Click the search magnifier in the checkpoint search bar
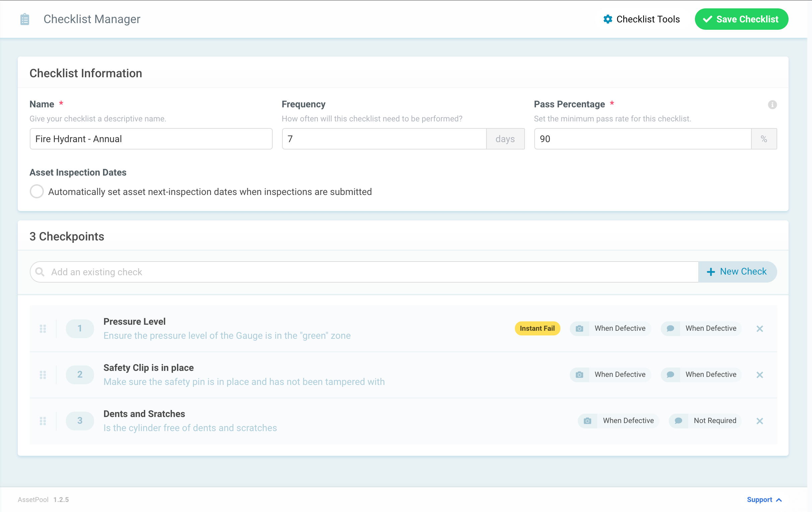Image resolution: width=812 pixels, height=512 pixels. 40,272
